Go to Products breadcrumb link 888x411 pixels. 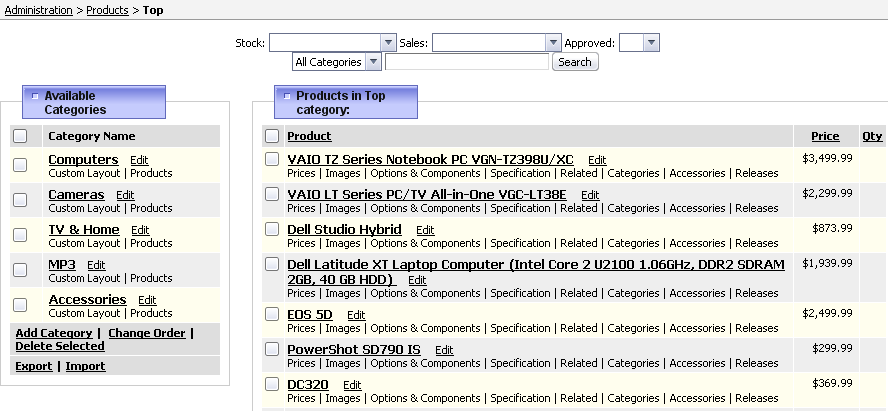point(108,10)
